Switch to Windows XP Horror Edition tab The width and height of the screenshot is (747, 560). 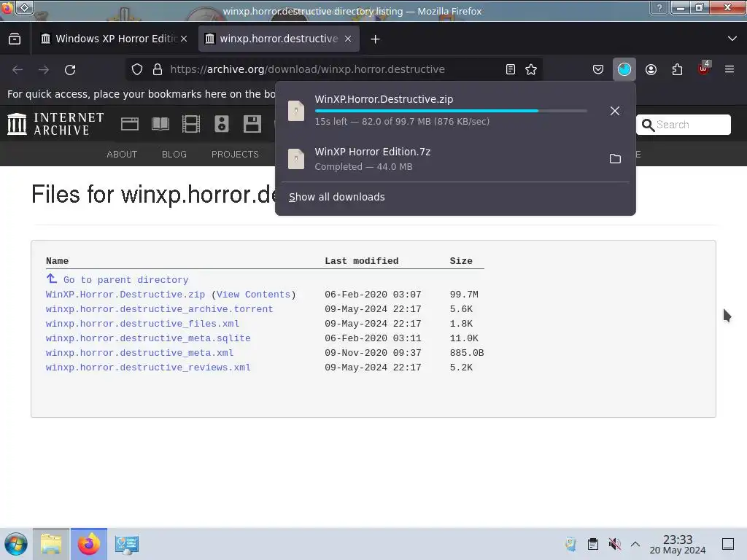pos(115,39)
